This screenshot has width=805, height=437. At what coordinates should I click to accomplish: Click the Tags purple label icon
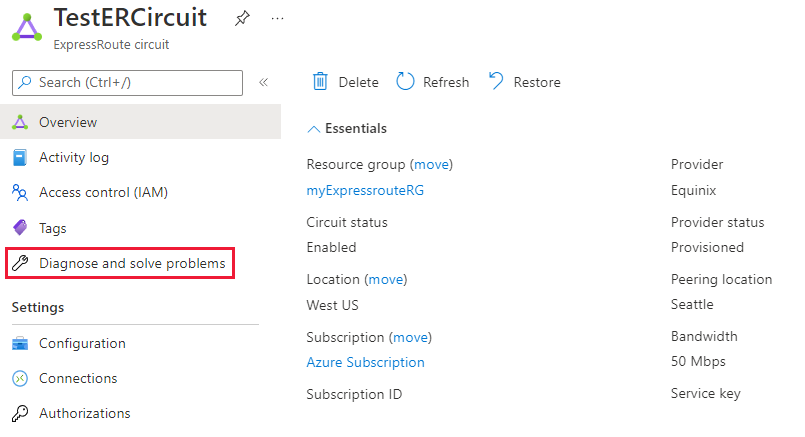pos(20,228)
